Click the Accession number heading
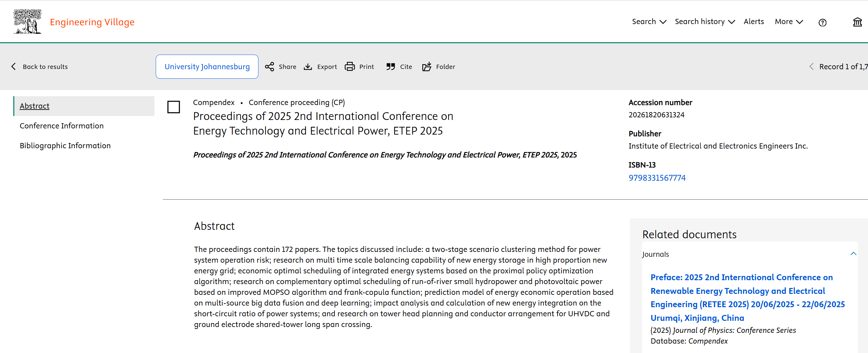The height and width of the screenshot is (353, 868). tap(661, 102)
